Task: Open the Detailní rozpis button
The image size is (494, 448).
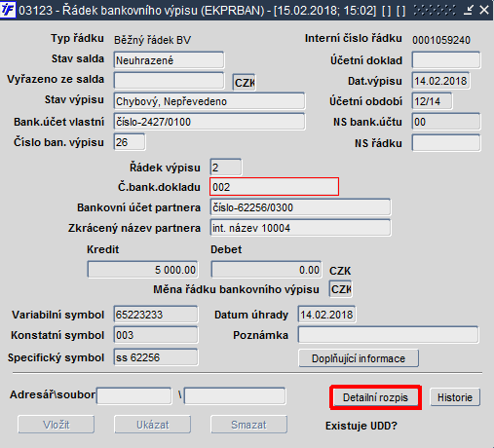Action: 375,397
